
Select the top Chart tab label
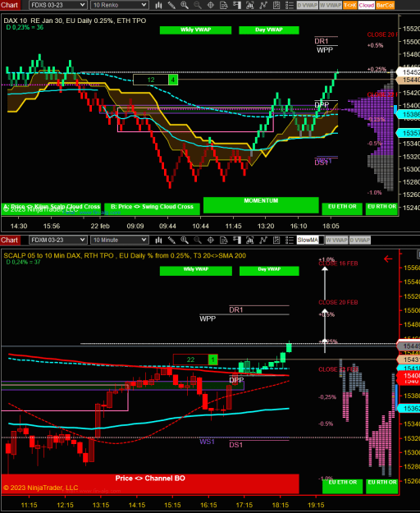(x=10, y=5)
